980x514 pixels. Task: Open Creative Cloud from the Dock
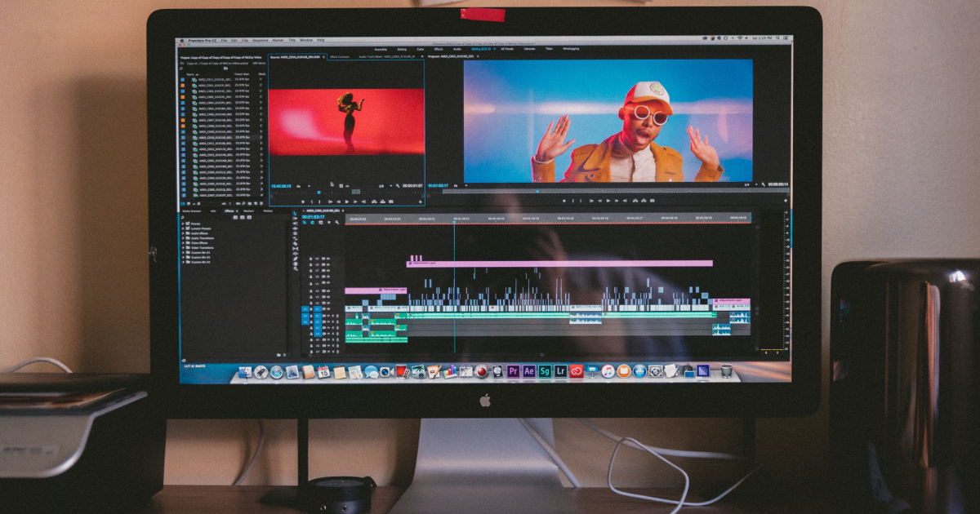coord(577,371)
